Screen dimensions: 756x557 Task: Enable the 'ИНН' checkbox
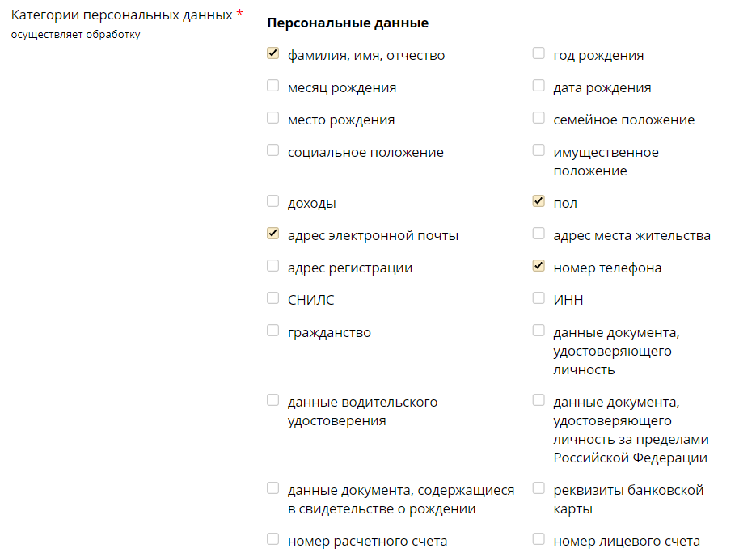538,299
